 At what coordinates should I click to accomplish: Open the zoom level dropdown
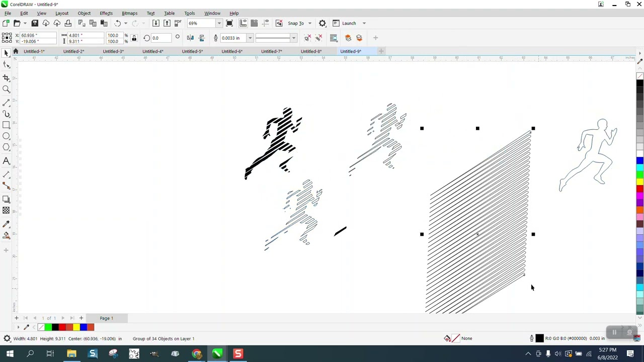point(219,23)
